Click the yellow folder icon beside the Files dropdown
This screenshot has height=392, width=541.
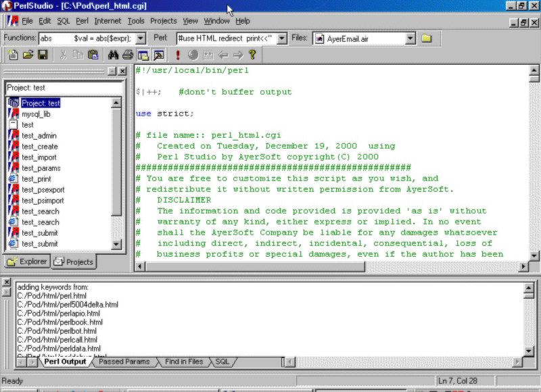[x=427, y=39]
